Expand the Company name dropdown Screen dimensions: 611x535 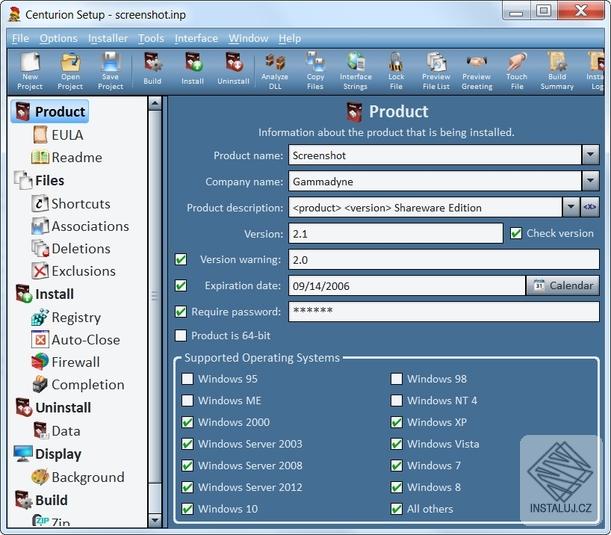590,181
